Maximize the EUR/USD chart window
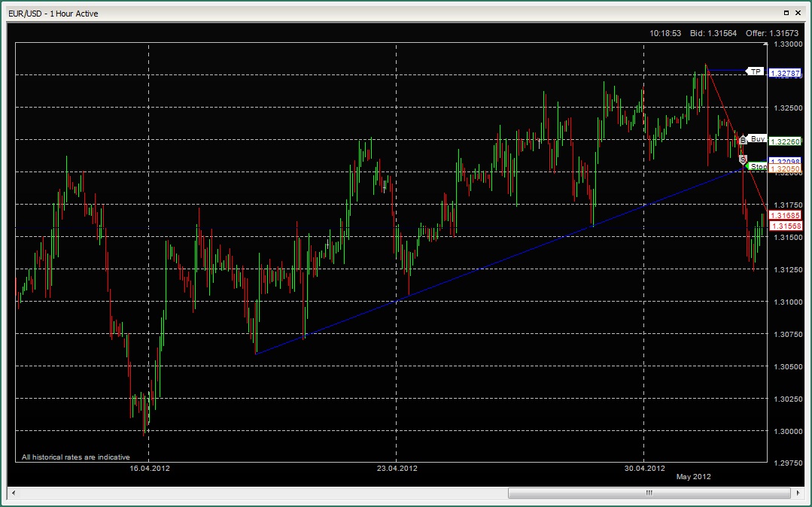 tap(786, 13)
